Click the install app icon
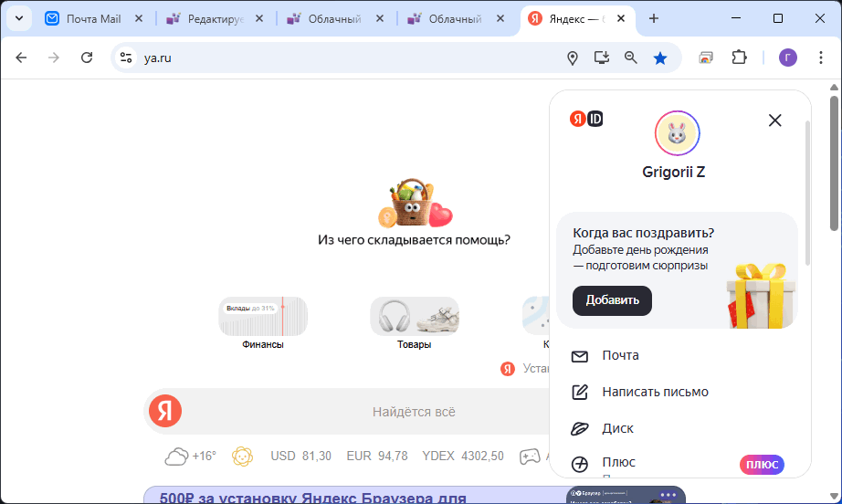Viewport: 842px width, 504px height. 602,58
